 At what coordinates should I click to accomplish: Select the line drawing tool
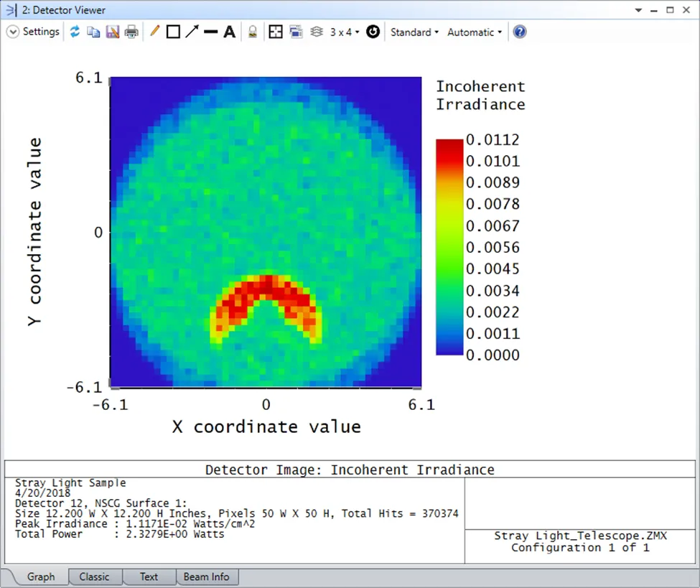point(210,32)
